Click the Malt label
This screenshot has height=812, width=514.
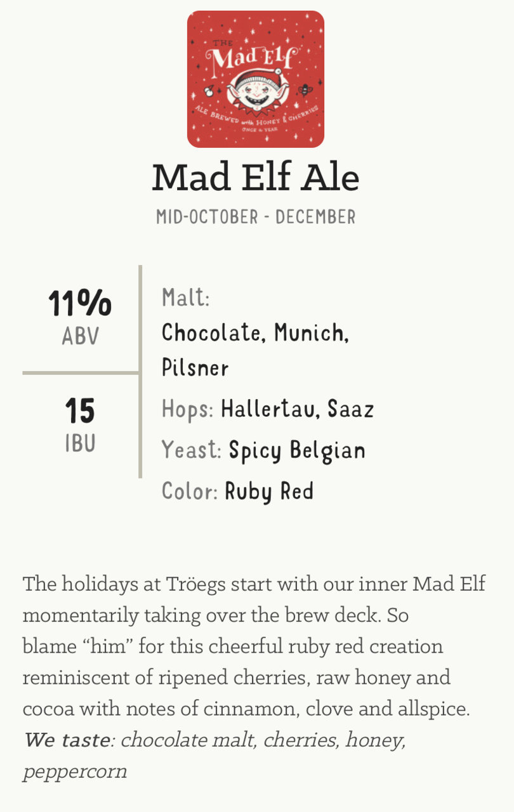tap(186, 298)
